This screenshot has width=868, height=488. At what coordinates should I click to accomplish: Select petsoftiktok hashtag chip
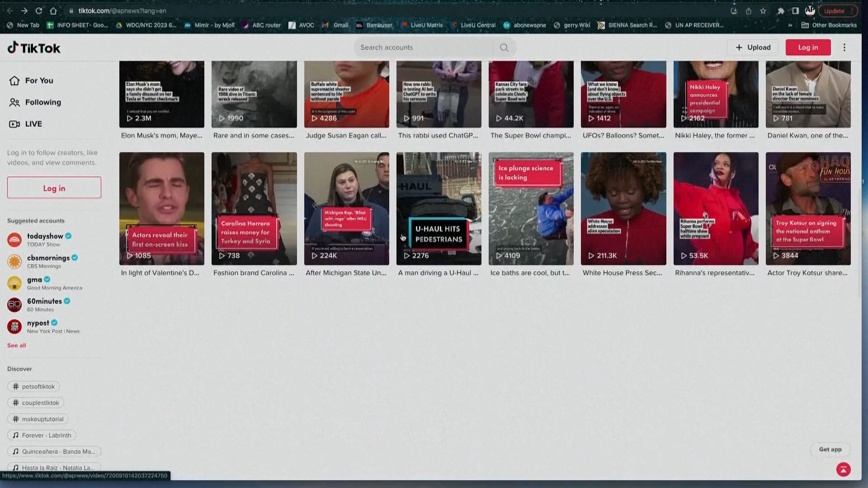tap(33, 386)
